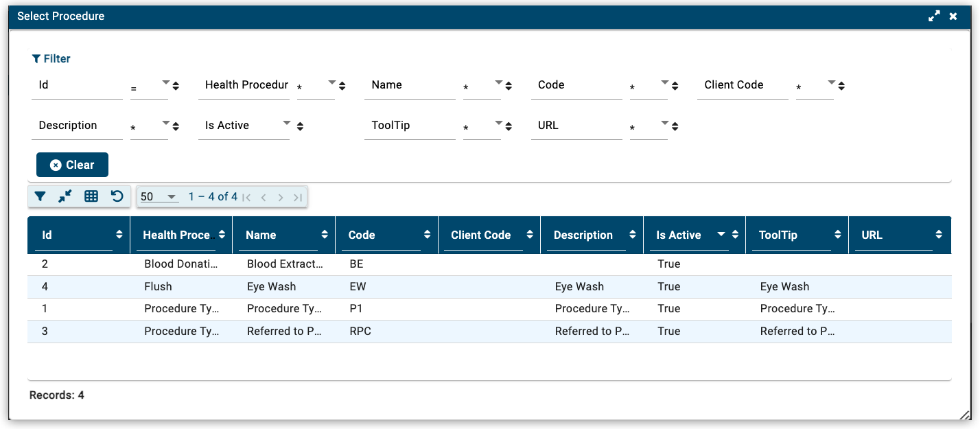The image size is (980, 429).
Task: Toggle sort on the Code column header
Action: coord(427,235)
